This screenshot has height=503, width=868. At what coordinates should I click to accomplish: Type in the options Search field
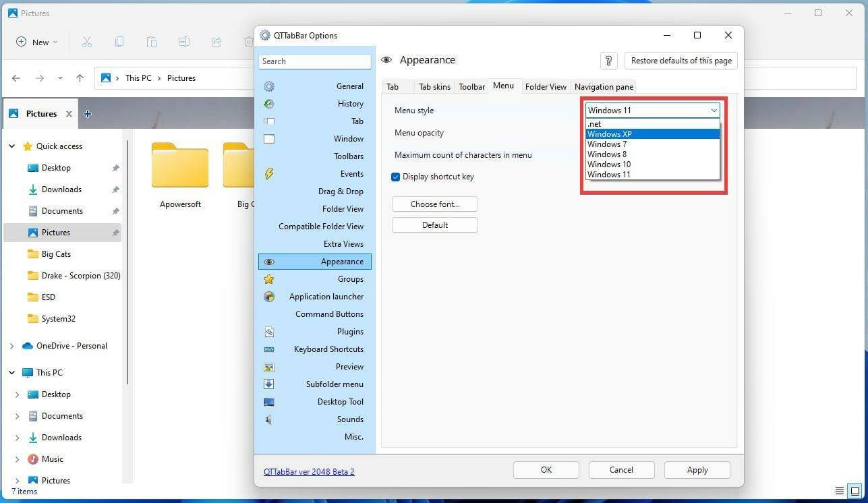(x=315, y=61)
